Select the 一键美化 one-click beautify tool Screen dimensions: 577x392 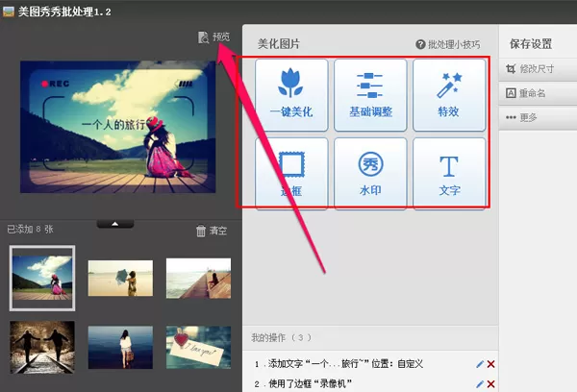291,95
